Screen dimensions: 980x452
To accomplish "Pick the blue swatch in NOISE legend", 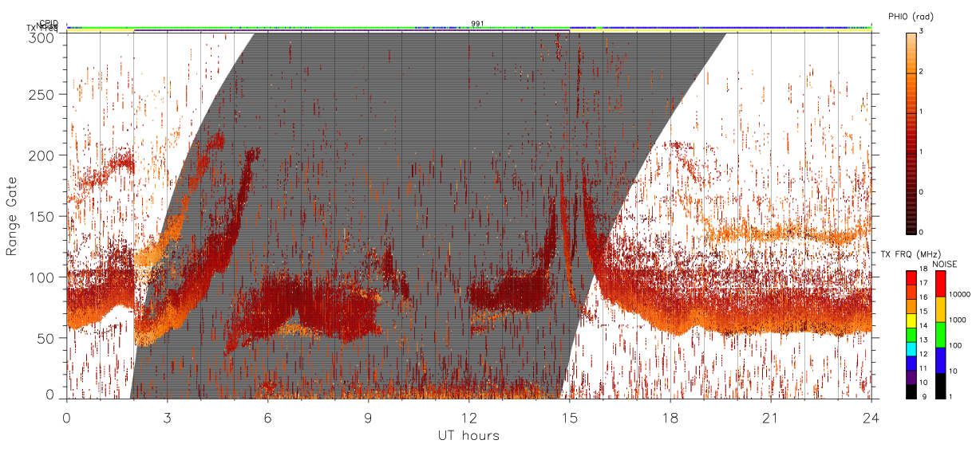I will pos(940,360).
